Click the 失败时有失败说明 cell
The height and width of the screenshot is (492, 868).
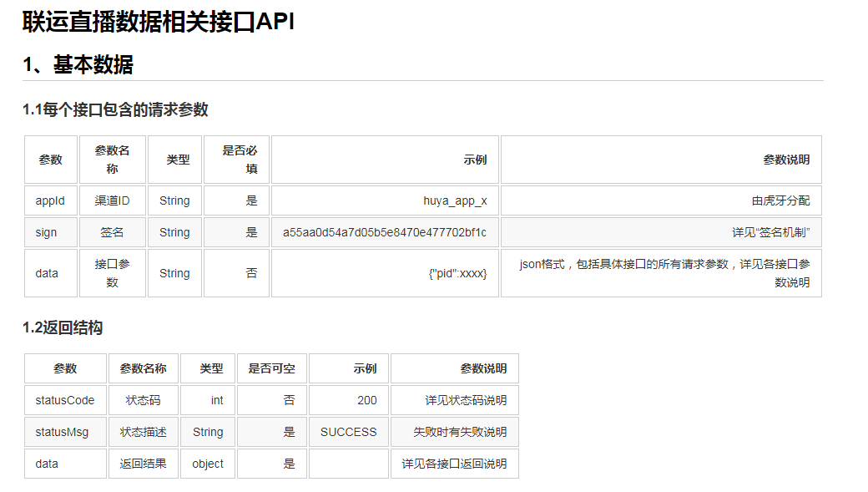point(455,432)
